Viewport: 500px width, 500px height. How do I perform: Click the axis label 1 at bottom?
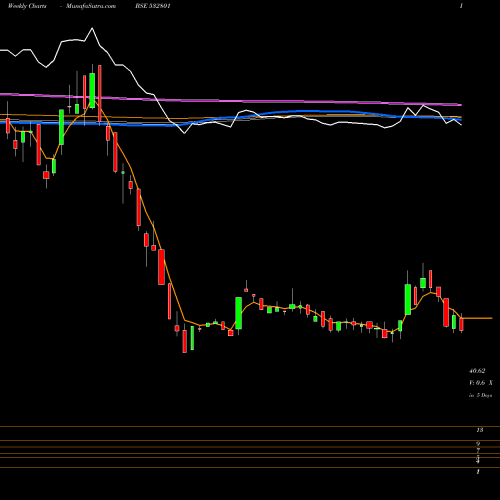[478, 472]
